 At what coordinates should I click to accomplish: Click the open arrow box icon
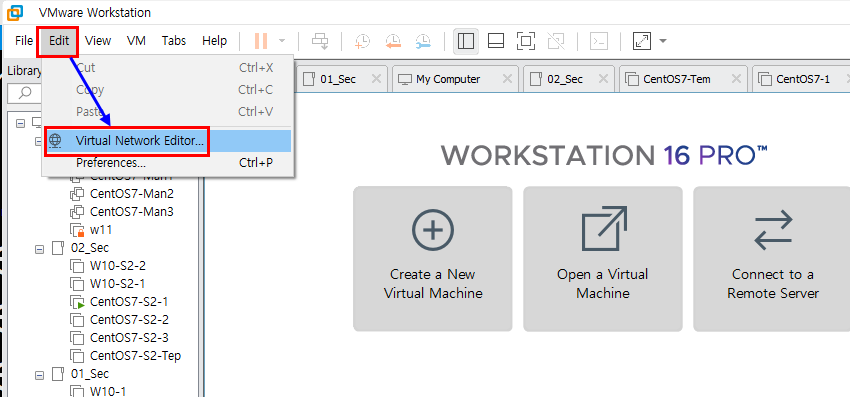coord(603,229)
